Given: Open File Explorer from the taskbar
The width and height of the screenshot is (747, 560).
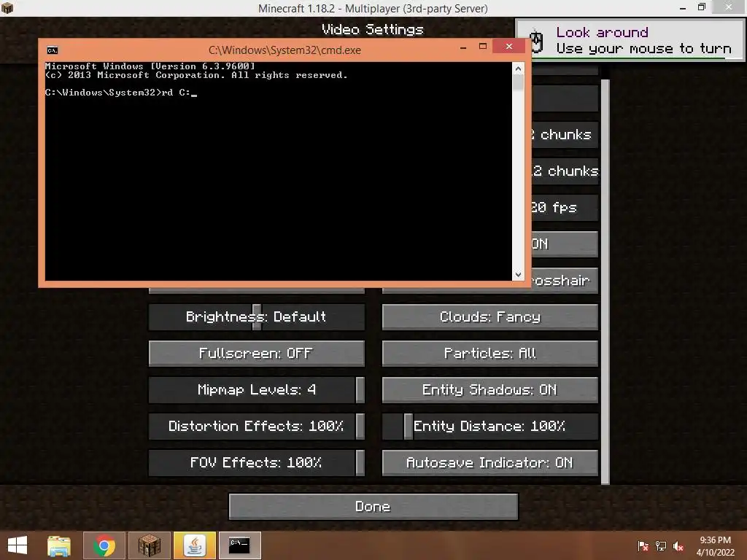Looking at the screenshot, I should pyautogui.click(x=59, y=545).
